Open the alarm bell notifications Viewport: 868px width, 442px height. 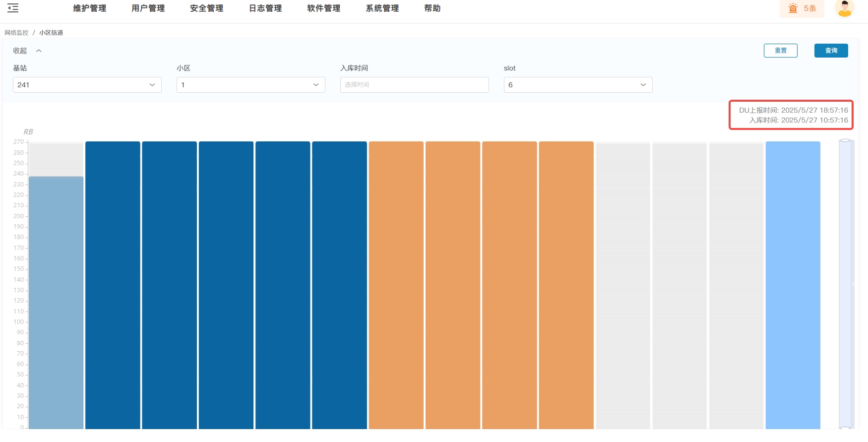point(793,8)
